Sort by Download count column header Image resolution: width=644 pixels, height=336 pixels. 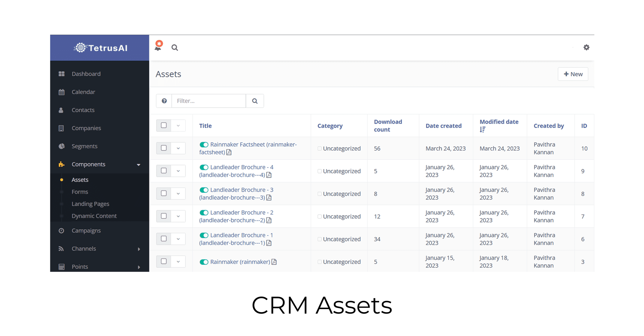coord(388,125)
